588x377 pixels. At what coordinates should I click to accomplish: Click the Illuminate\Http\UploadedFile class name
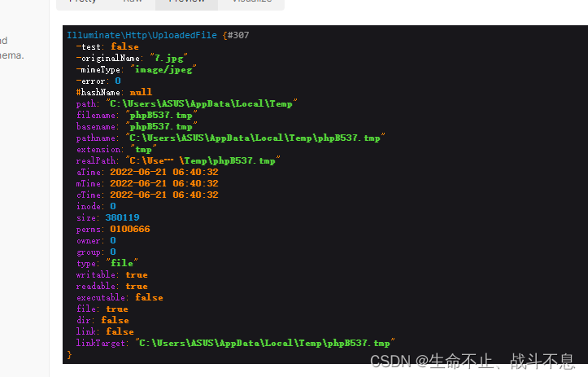click(142, 35)
